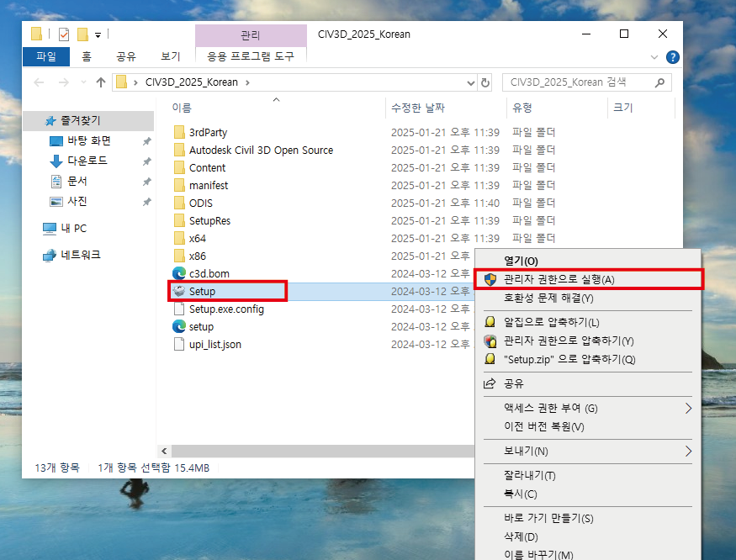
Task: Open the 응용 프로그램 도구 tab
Action: (251, 57)
